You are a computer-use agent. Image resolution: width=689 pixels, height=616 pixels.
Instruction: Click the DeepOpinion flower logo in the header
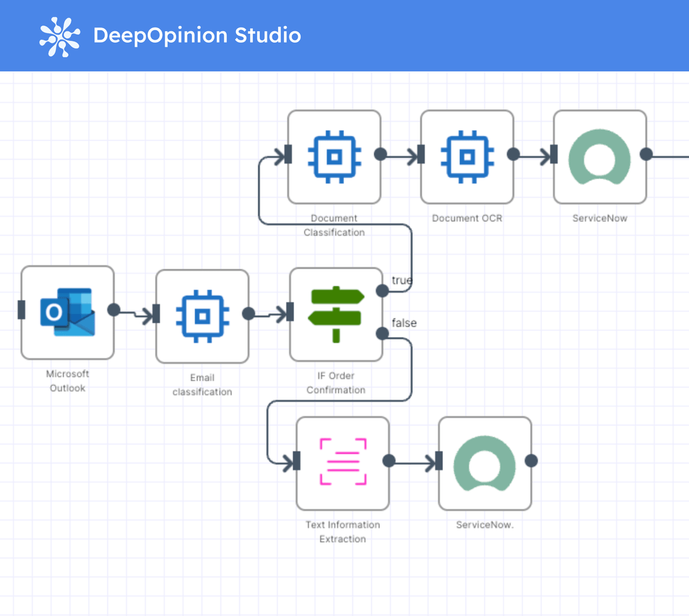click(x=58, y=35)
